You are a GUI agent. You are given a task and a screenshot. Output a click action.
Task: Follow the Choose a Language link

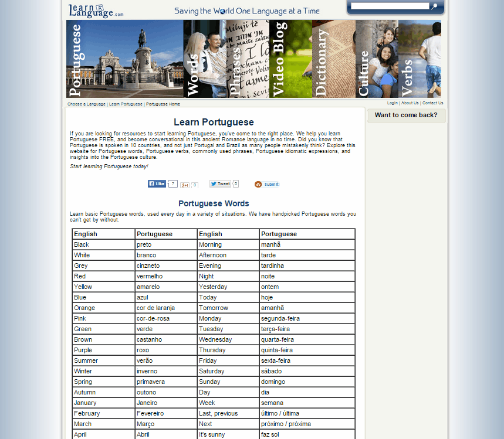pos(86,104)
